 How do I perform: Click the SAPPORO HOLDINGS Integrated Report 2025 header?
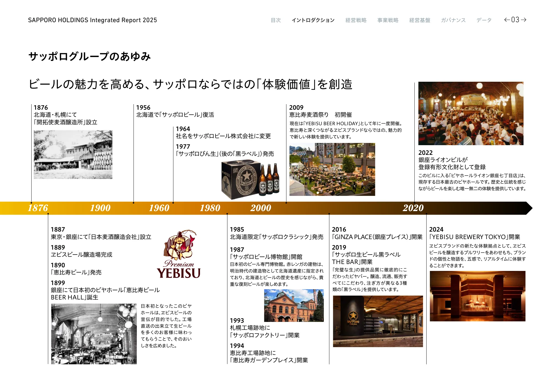pyautogui.click(x=93, y=20)
